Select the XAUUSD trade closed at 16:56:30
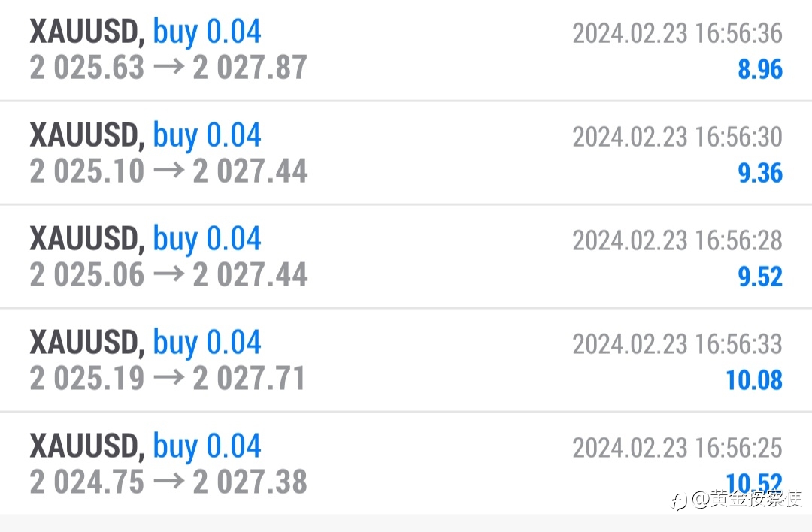The height and width of the screenshot is (532, 812). [406, 153]
